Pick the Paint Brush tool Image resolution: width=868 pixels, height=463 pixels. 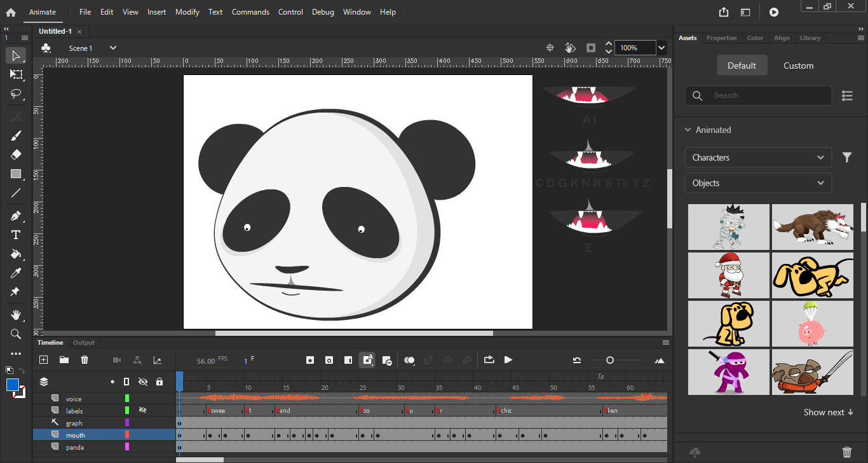16,135
